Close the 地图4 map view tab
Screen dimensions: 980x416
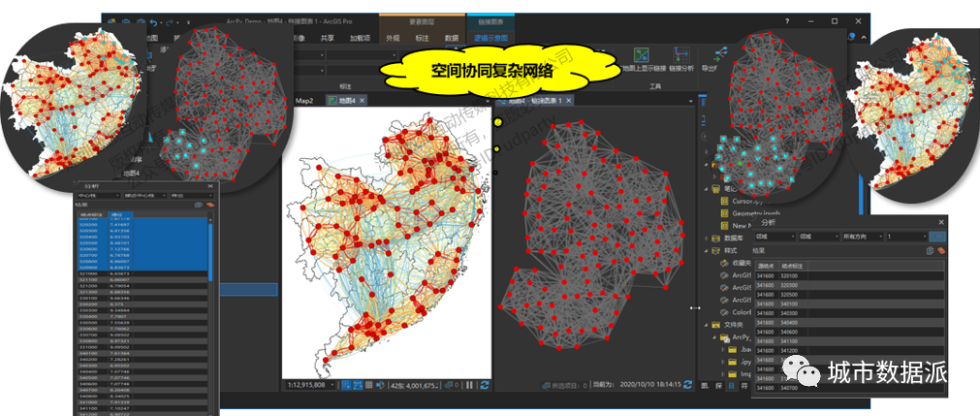(362, 101)
